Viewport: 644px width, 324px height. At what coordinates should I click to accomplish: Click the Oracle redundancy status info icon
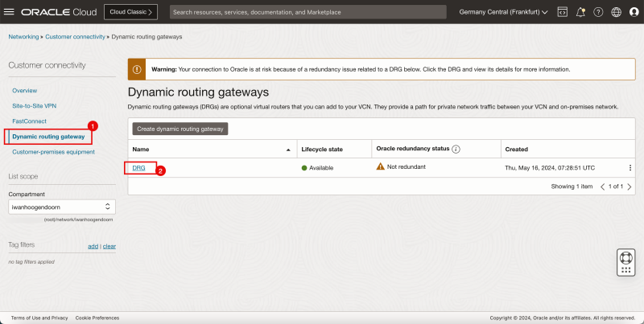click(456, 150)
